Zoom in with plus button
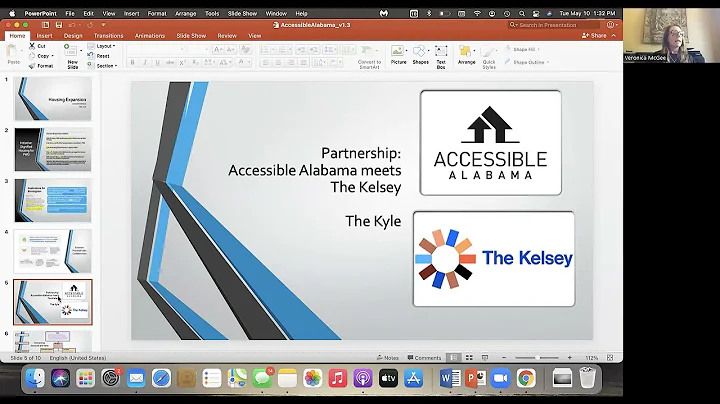Image resolution: width=720 pixels, height=404 pixels. point(569,358)
